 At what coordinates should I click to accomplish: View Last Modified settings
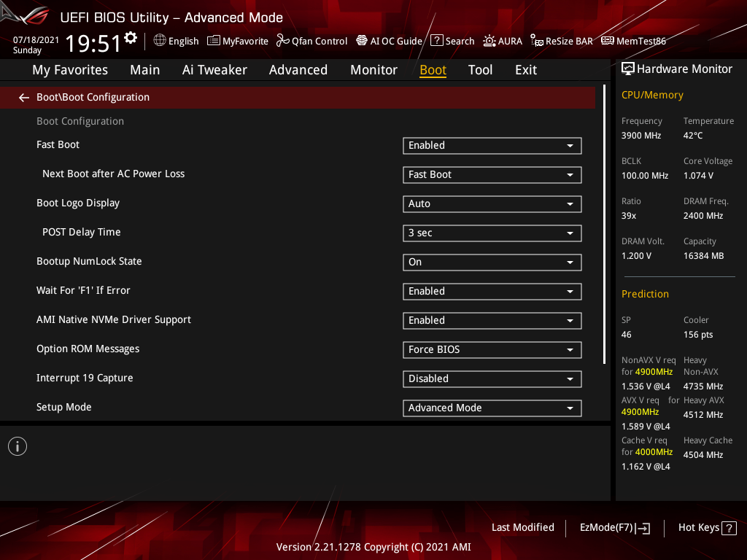point(522,527)
